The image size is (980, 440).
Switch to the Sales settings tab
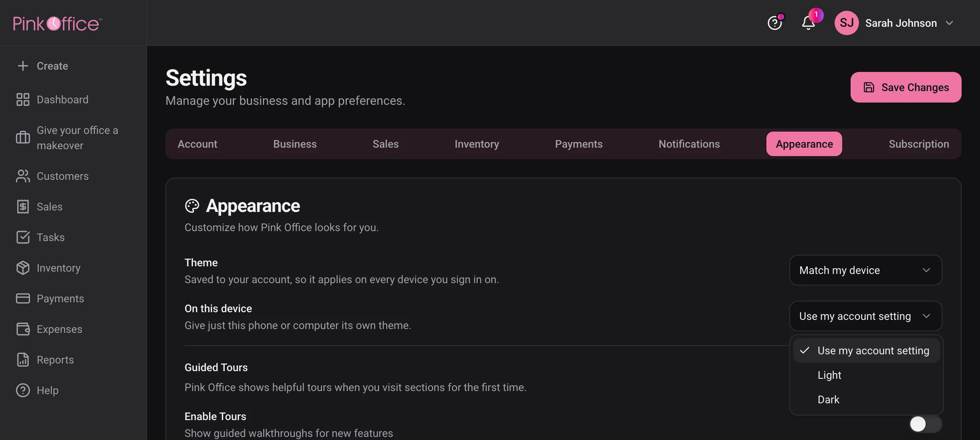click(385, 144)
